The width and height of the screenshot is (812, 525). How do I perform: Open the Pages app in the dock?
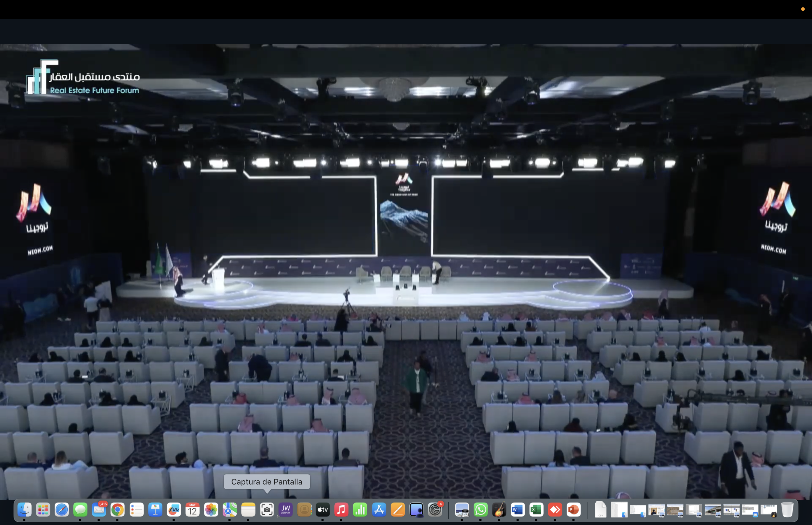[x=397, y=510]
